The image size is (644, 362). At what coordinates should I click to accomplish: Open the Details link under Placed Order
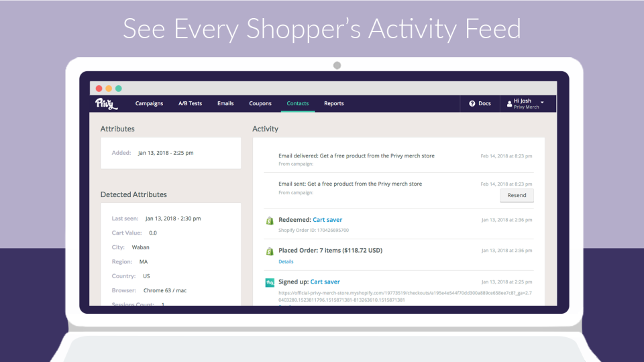click(286, 261)
